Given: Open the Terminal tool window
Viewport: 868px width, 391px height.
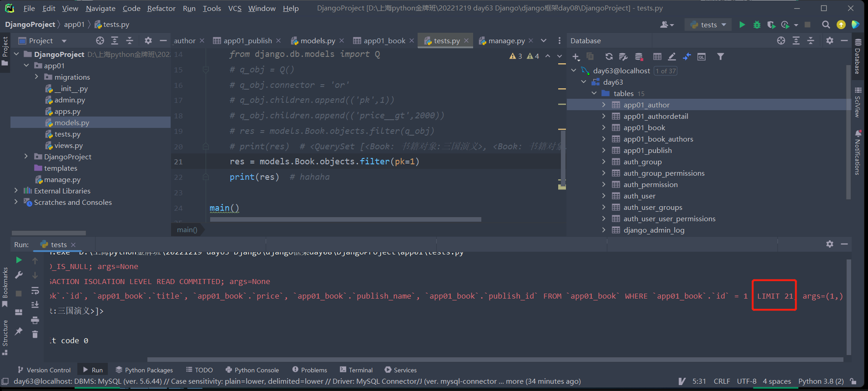Looking at the screenshot, I should 356,370.
